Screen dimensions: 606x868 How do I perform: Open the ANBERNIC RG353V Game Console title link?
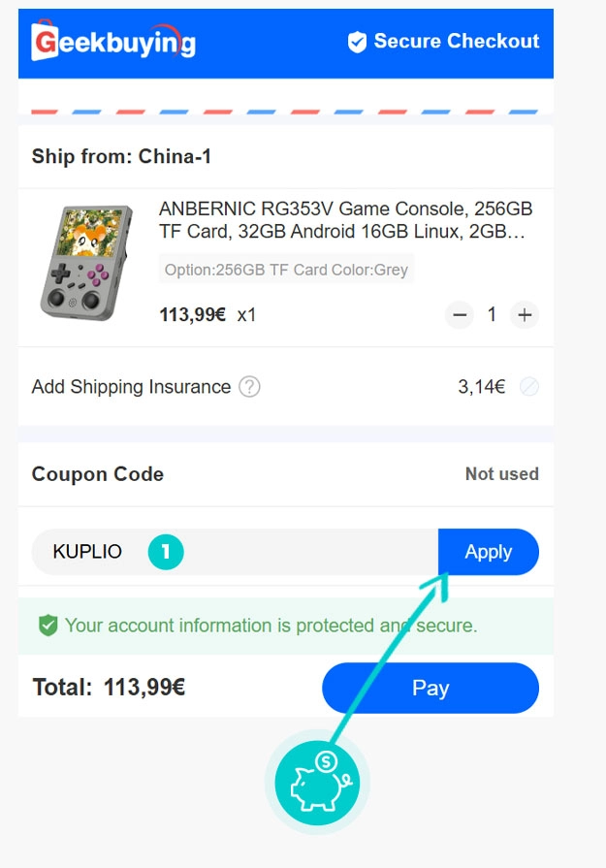point(345,221)
